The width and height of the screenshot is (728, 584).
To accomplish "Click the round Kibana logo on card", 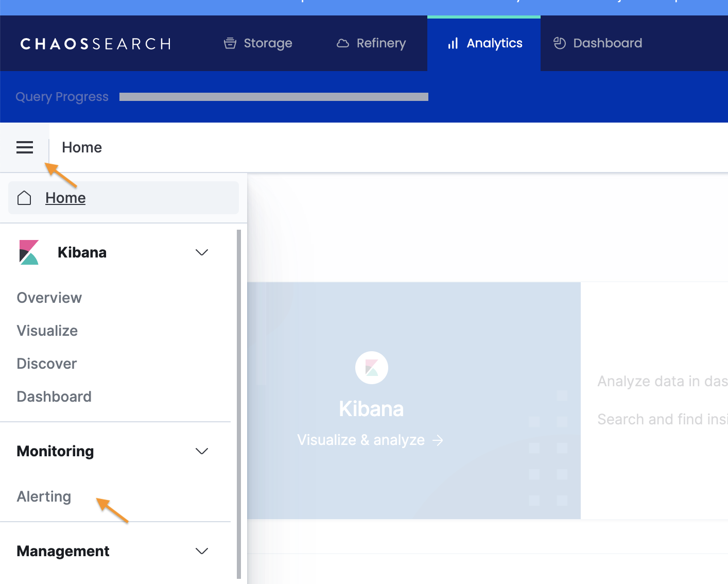I will click(x=372, y=368).
